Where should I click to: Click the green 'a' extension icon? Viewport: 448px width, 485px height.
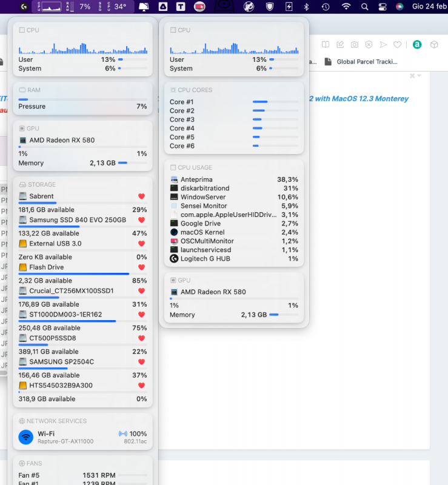(417, 44)
